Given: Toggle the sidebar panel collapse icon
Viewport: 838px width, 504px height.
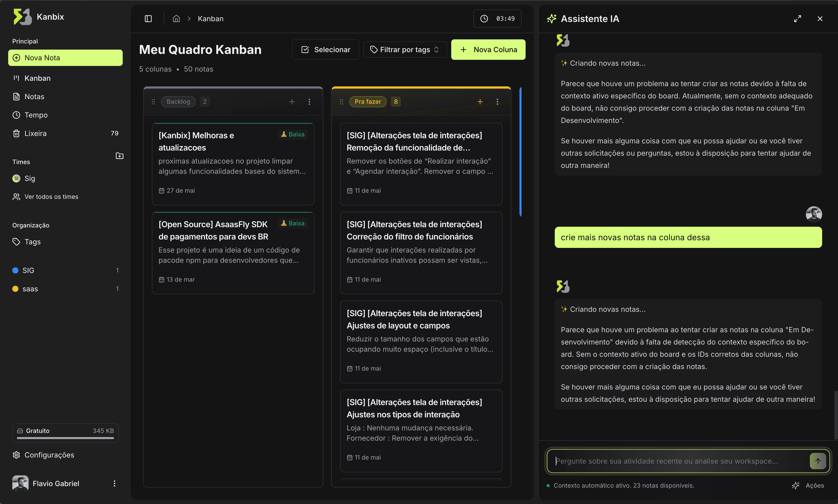Looking at the screenshot, I should click(x=148, y=19).
